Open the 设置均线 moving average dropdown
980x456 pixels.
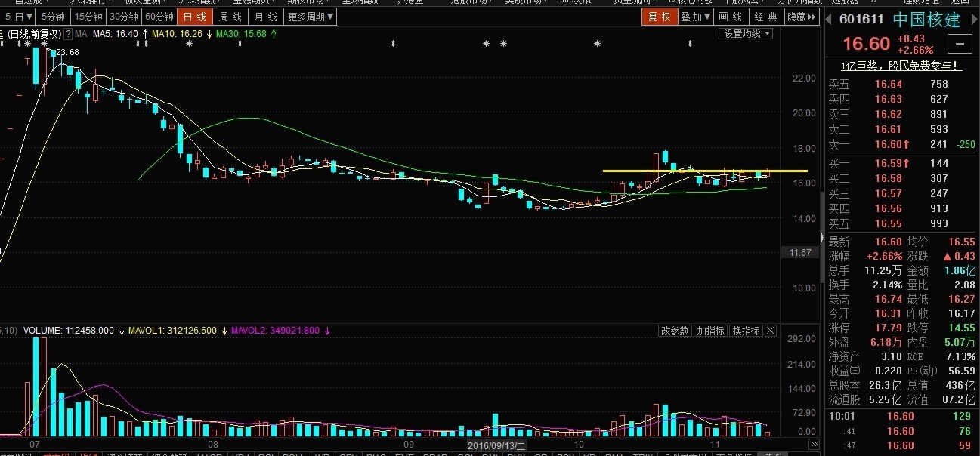point(747,34)
